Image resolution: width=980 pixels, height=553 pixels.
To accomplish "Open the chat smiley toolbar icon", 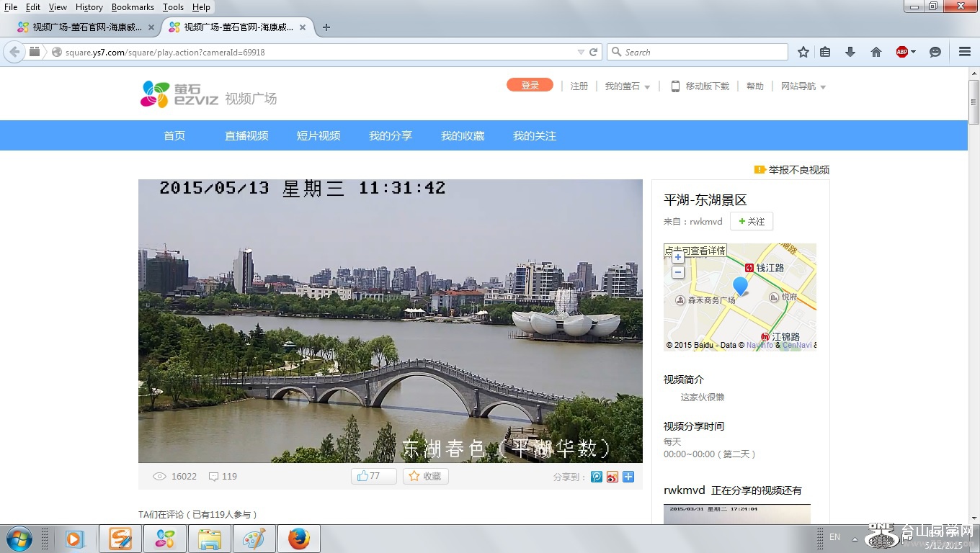I will click(935, 52).
